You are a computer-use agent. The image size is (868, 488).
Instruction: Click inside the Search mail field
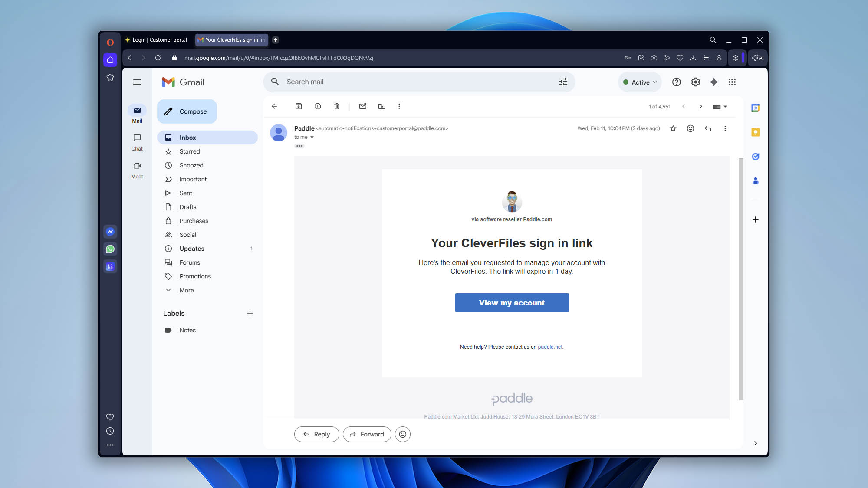[x=391, y=82]
